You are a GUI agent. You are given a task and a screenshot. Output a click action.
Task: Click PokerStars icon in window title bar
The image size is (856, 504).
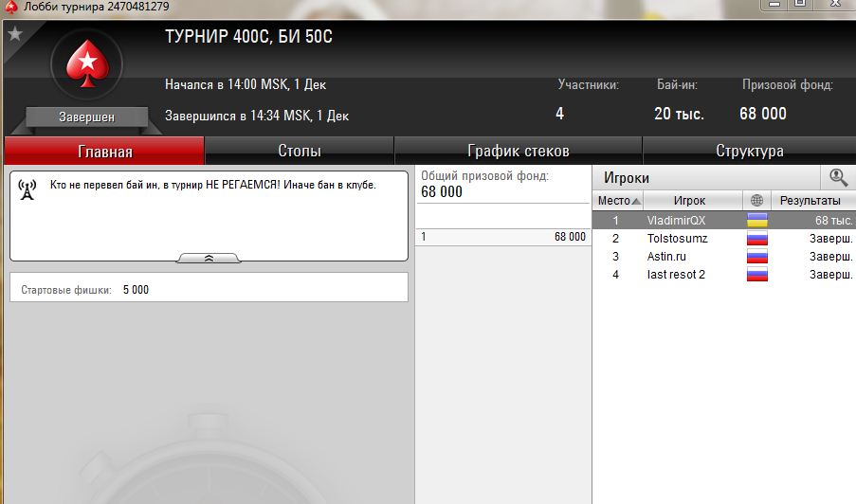tap(11, 7)
